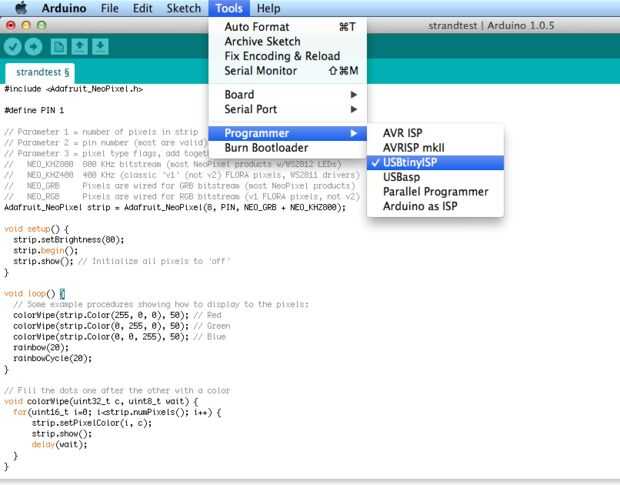Click 'strandtest | Arduino 1.0.5' window title

[491, 26]
